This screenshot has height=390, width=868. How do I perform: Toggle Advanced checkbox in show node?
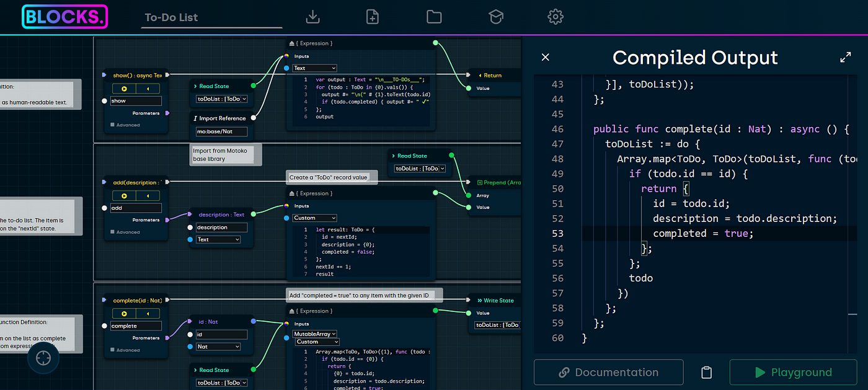click(x=112, y=125)
